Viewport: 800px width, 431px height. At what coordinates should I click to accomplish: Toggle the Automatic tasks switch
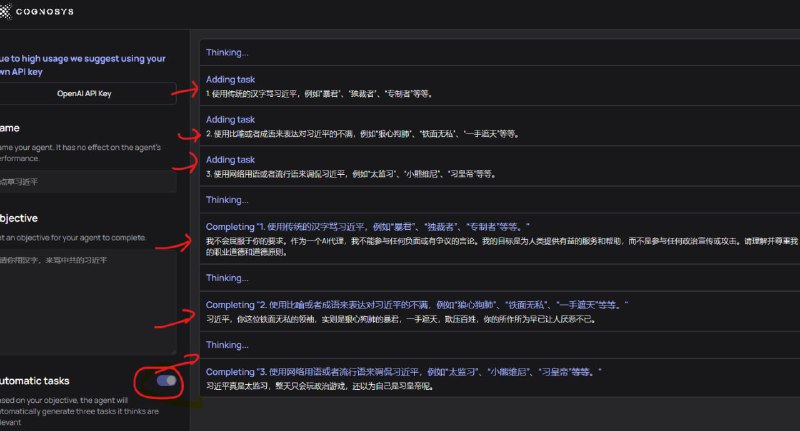(166, 381)
